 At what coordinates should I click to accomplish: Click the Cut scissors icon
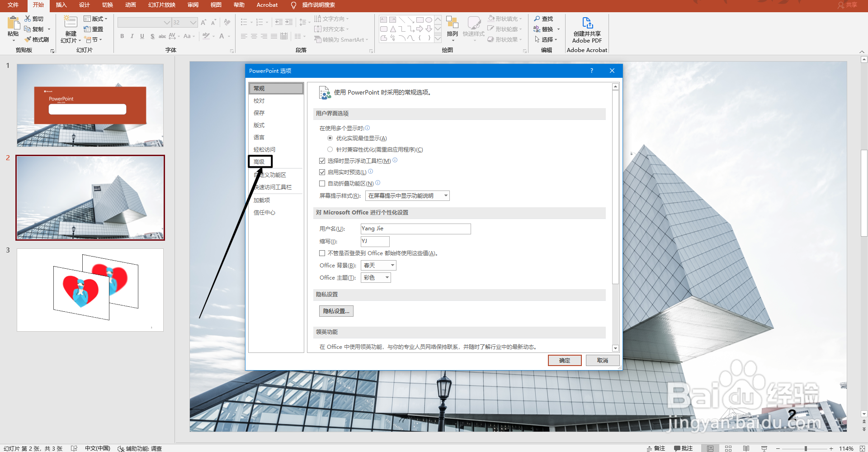click(x=28, y=19)
